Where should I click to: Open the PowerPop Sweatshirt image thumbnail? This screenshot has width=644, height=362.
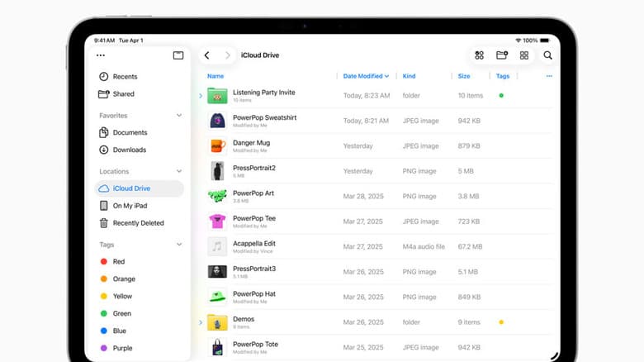tap(217, 121)
